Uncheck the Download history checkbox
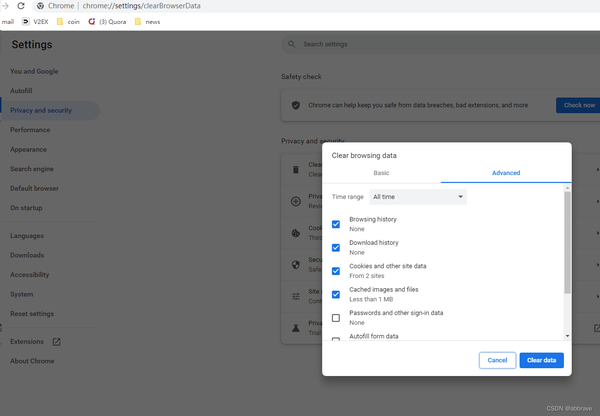 point(336,248)
